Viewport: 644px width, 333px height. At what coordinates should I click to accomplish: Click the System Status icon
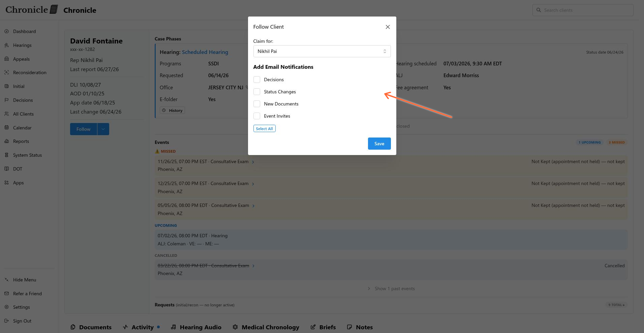(7, 155)
